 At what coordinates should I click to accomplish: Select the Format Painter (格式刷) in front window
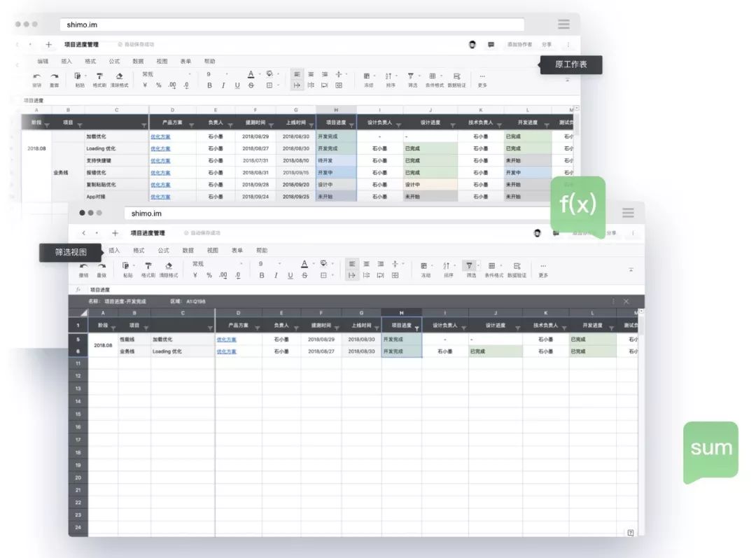(148, 265)
